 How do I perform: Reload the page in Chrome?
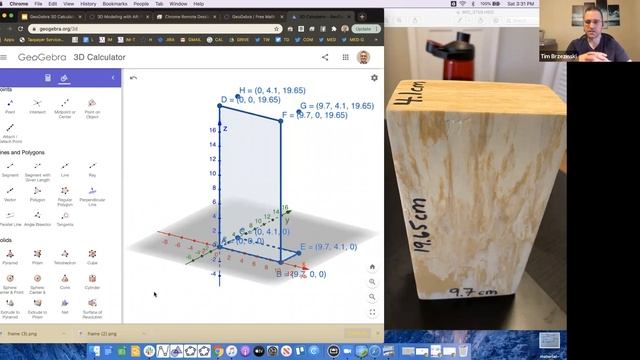tap(20, 29)
